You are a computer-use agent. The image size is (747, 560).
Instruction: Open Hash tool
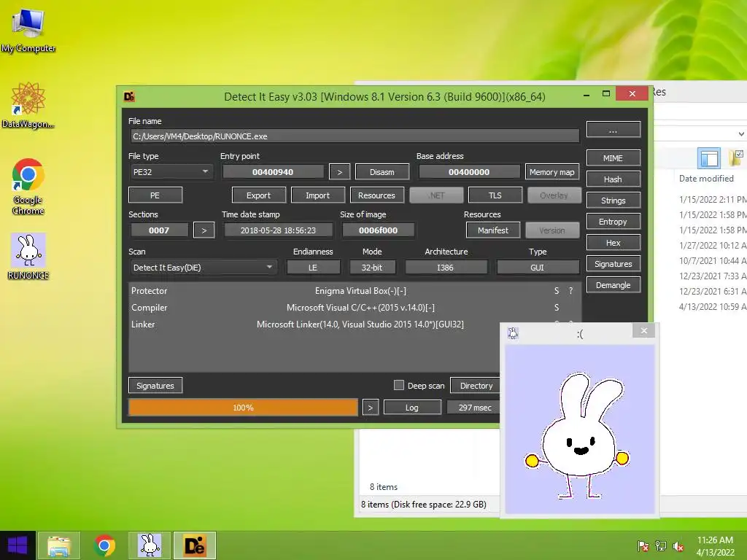[x=613, y=179]
